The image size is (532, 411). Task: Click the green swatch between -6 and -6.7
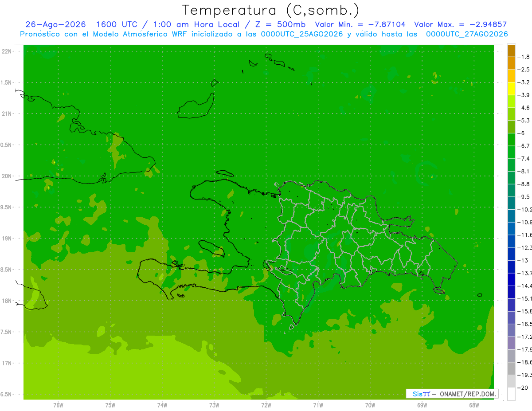511,140
